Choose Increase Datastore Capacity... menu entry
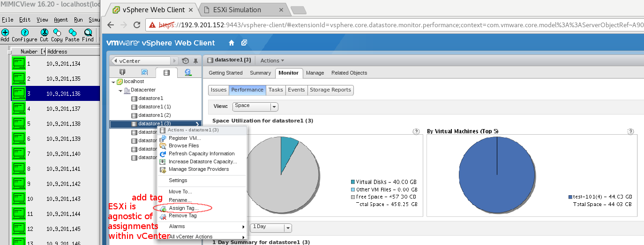 [202, 161]
